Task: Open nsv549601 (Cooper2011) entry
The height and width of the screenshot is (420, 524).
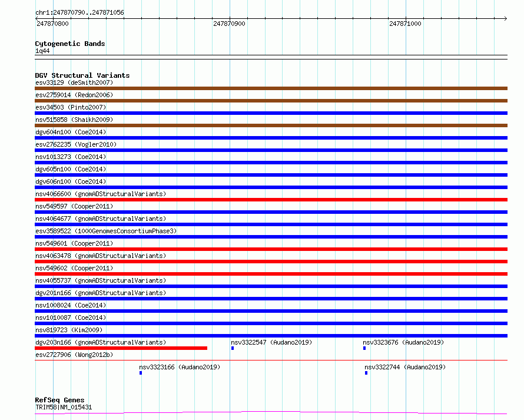Action: tap(74, 243)
